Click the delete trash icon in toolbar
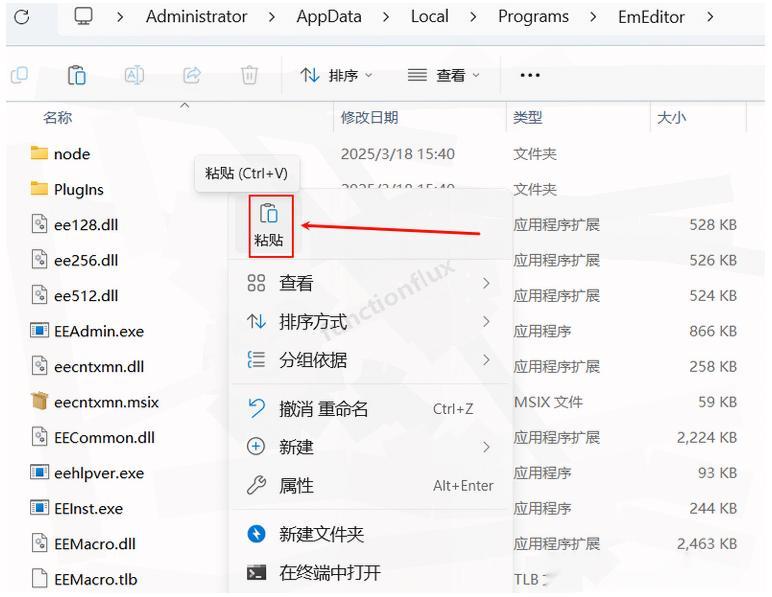Screen dimensions: 772x597 (x=249, y=75)
